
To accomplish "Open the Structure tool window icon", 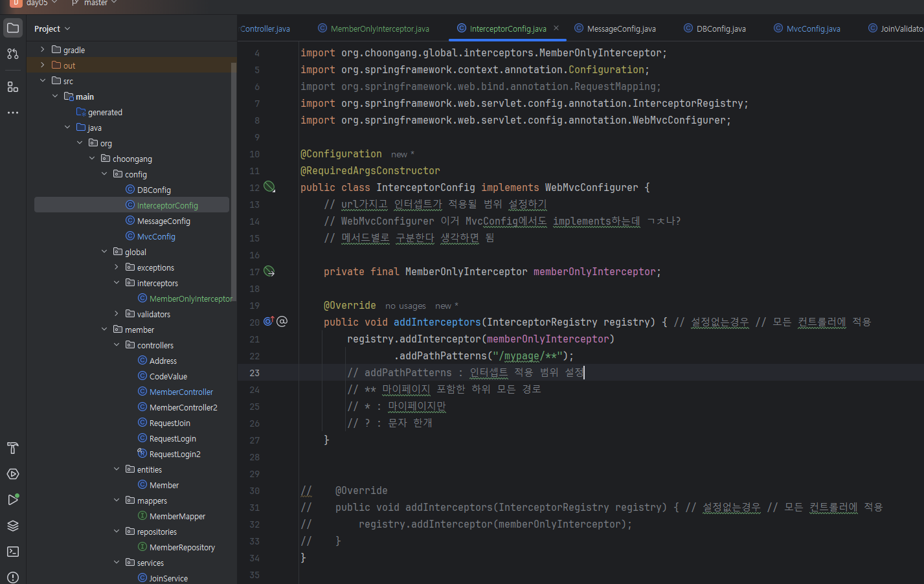I will tap(13, 87).
